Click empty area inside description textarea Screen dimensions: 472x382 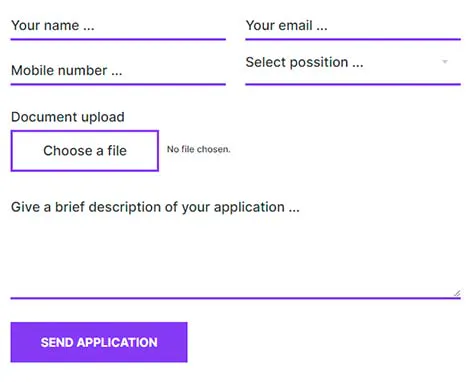point(236,257)
